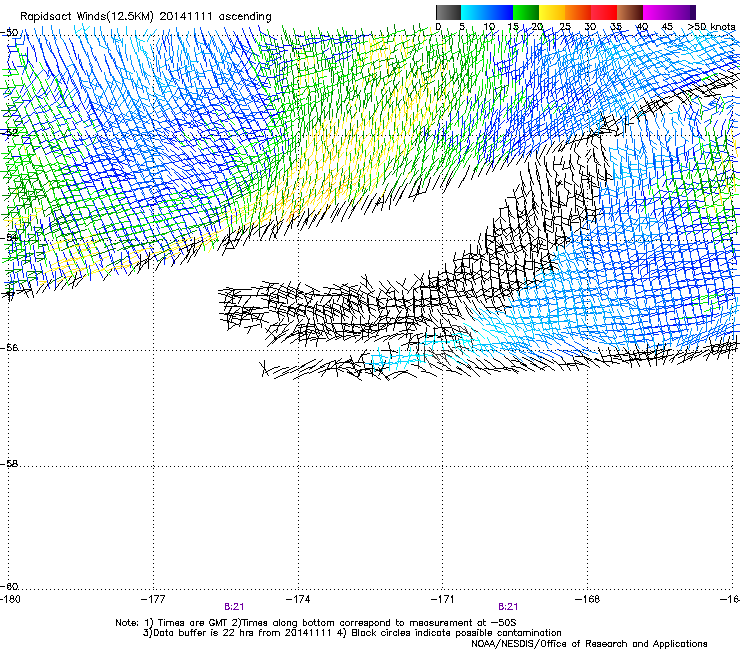Click the yellow 20-25 knots legend color
The width and height of the screenshot is (740, 650).
[x=552, y=12]
